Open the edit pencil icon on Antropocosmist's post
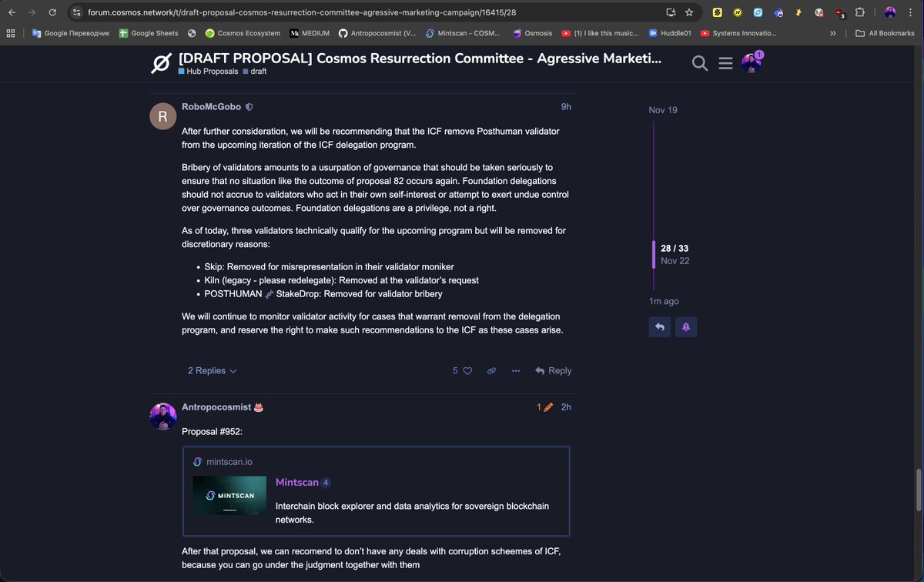Screen dimensions: 924x582 pos(547,406)
